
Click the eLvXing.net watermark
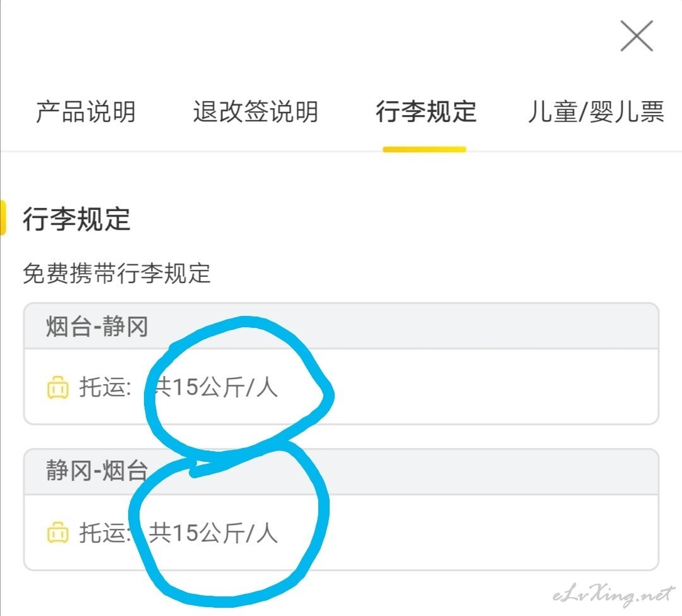click(x=614, y=595)
